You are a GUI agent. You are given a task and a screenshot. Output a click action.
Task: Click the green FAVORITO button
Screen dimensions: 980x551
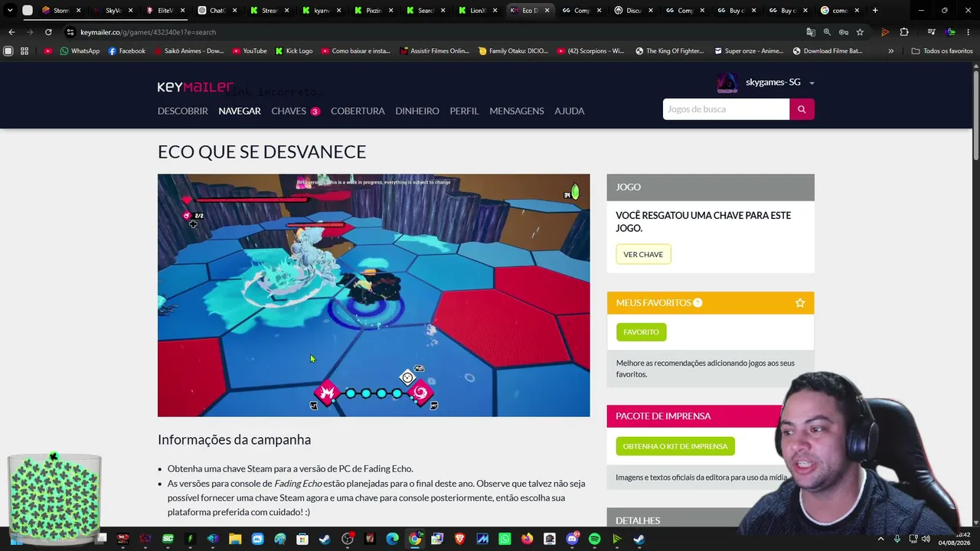coord(641,332)
